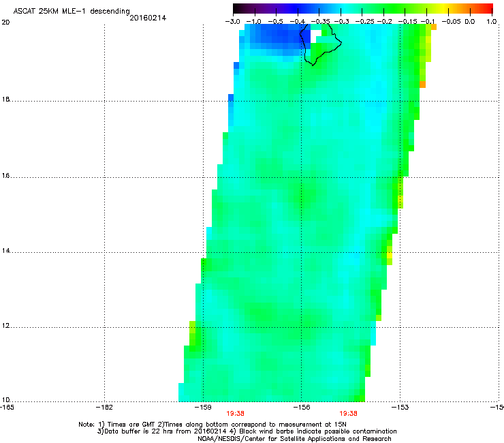Click the colorbar label -0.35
The width and height of the screenshot is (504, 443).
pos(320,22)
